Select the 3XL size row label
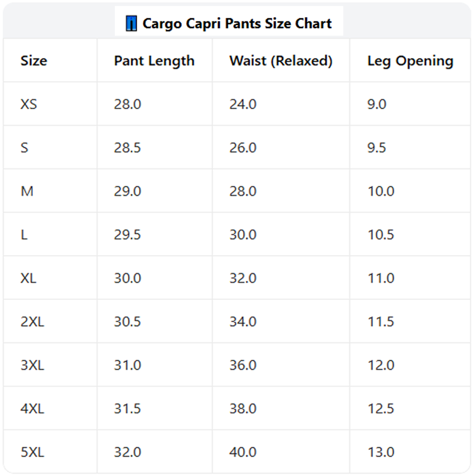The image size is (476, 476). [32, 365]
